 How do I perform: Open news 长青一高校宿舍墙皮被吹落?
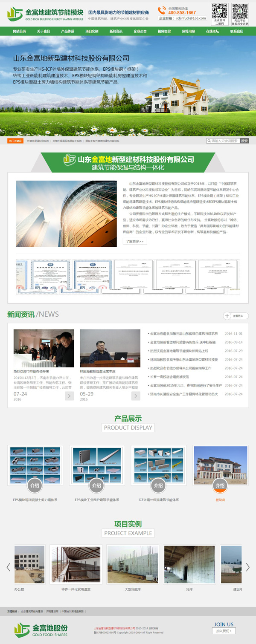pyautogui.click(x=169, y=377)
